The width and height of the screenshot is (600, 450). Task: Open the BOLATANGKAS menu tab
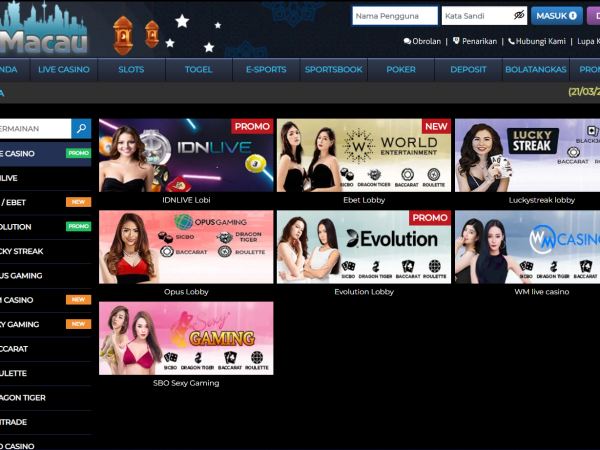[536, 70]
